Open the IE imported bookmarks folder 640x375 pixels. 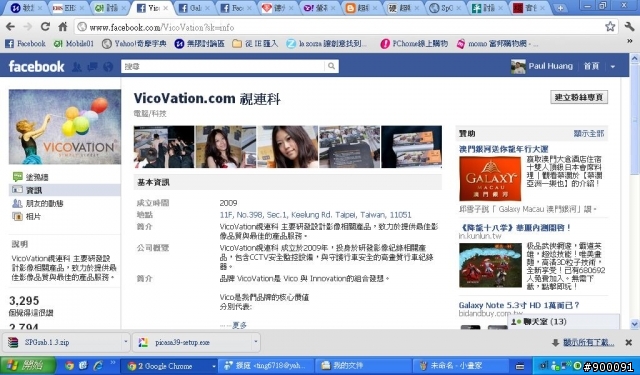(255, 44)
